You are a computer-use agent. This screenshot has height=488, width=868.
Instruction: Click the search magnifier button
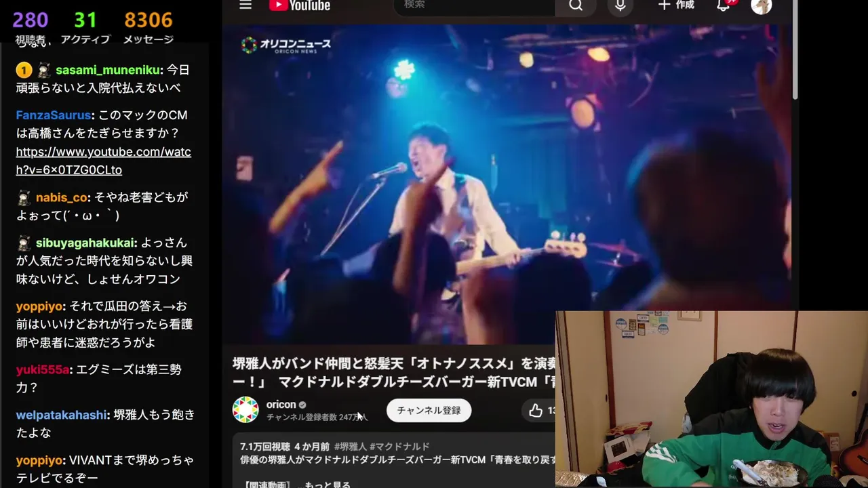tap(576, 5)
